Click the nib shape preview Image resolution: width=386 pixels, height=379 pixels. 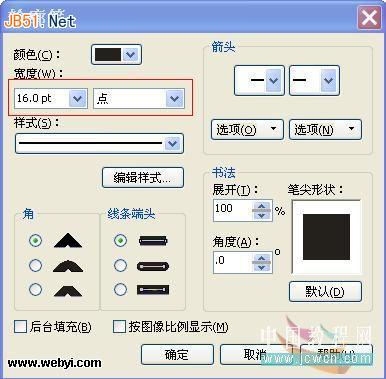[326, 237]
